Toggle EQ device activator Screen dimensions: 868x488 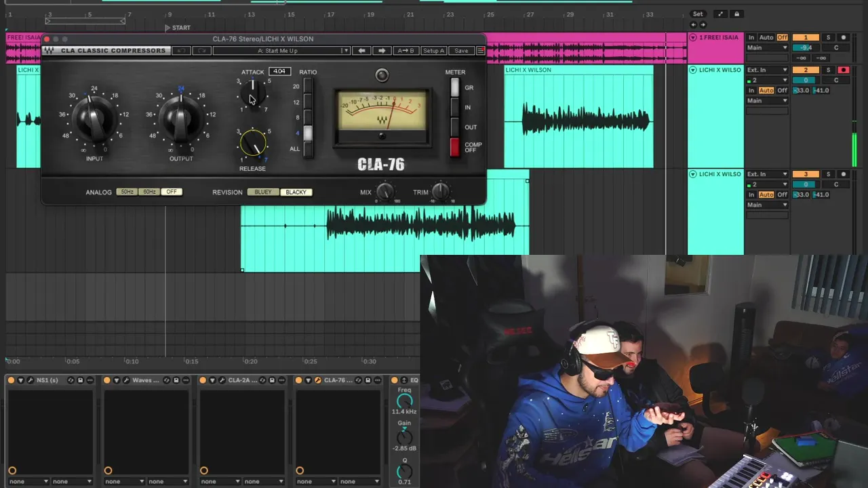395,380
